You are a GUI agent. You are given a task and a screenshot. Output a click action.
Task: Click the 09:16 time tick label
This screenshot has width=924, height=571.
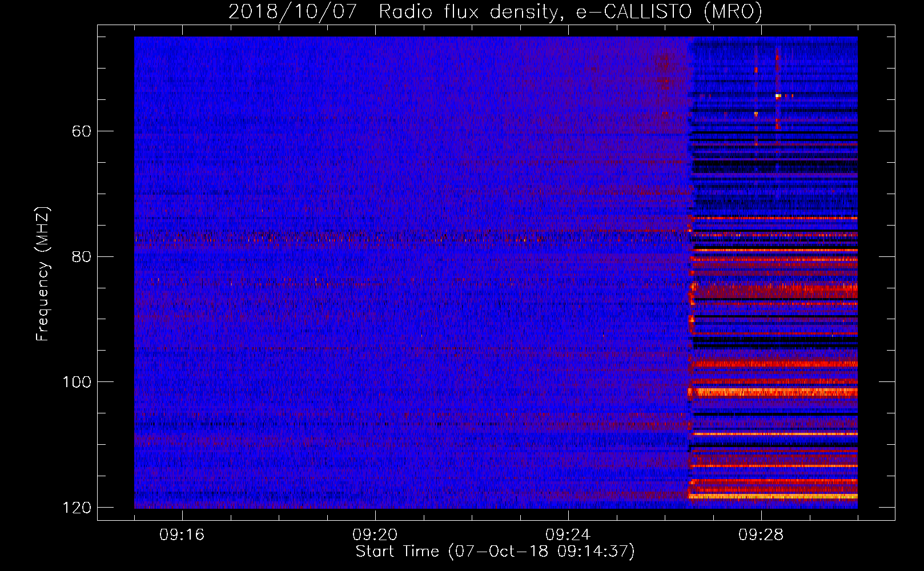182,535
